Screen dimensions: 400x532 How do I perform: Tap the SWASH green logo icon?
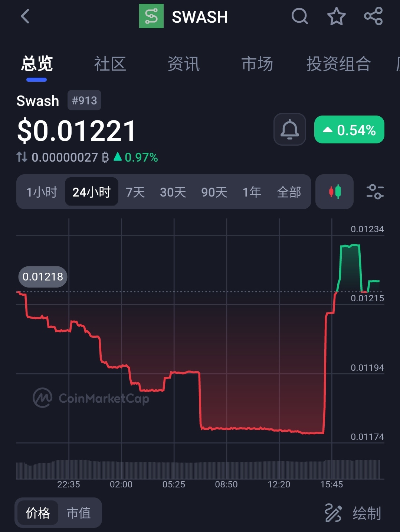151,16
